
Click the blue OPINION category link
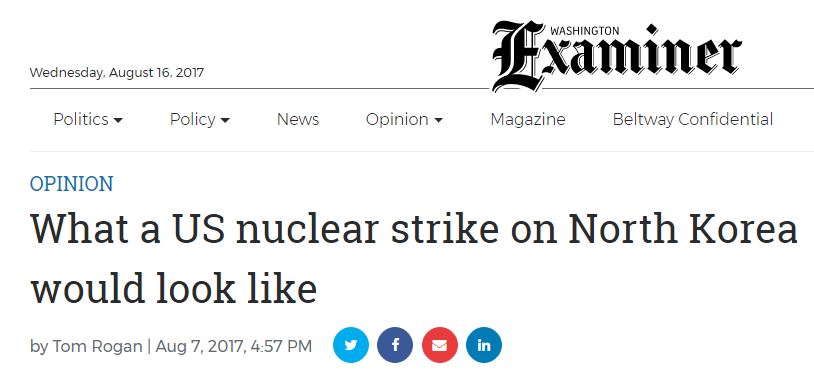pyautogui.click(x=72, y=184)
